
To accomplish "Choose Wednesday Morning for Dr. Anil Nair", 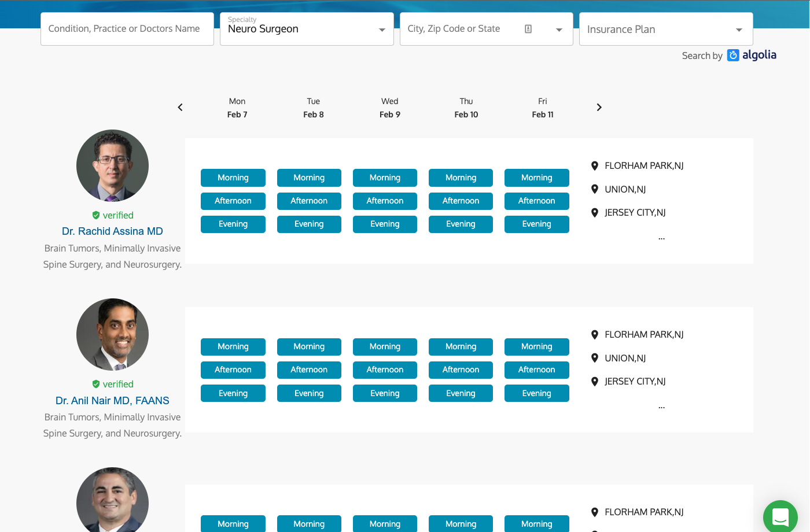I will click(x=385, y=346).
